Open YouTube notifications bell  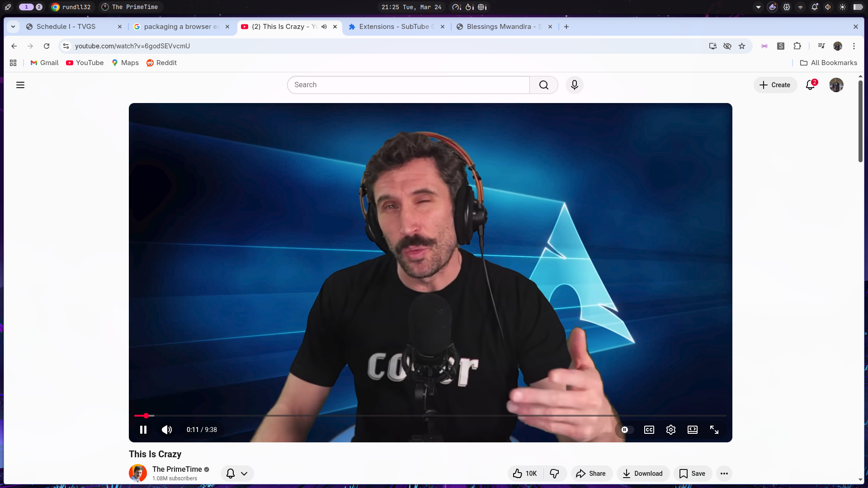[810, 85]
